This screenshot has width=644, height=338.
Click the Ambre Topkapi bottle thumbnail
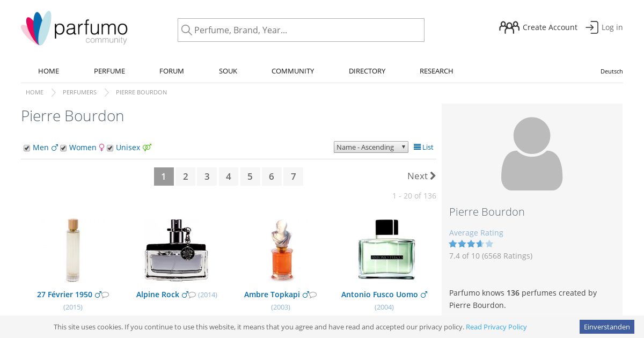(281, 250)
